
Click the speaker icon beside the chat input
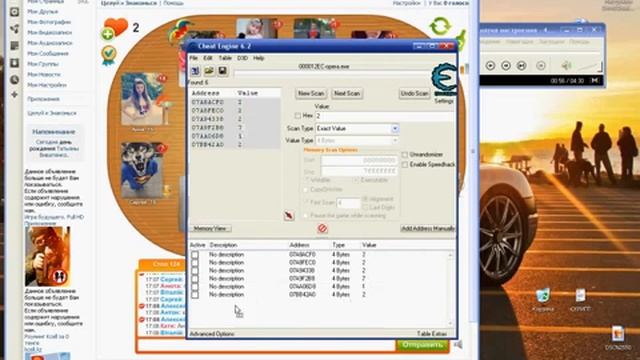[458, 345]
